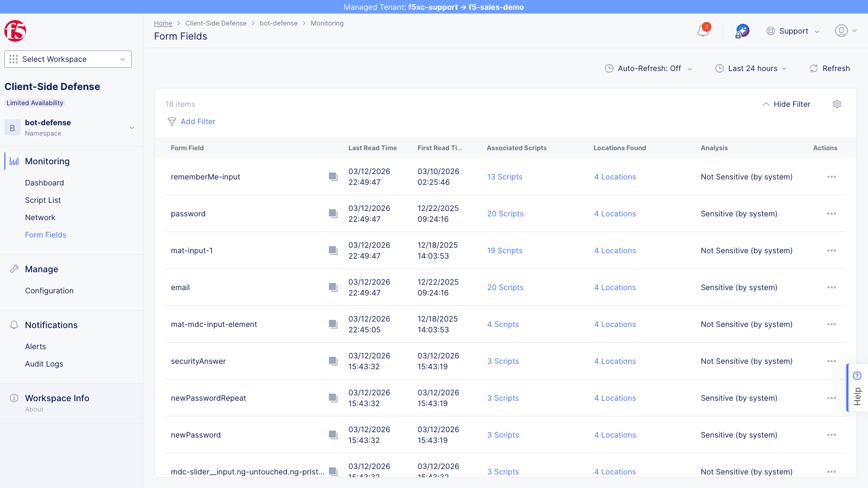
Task: Copy the rememberMe-input field name
Action: 333,177
